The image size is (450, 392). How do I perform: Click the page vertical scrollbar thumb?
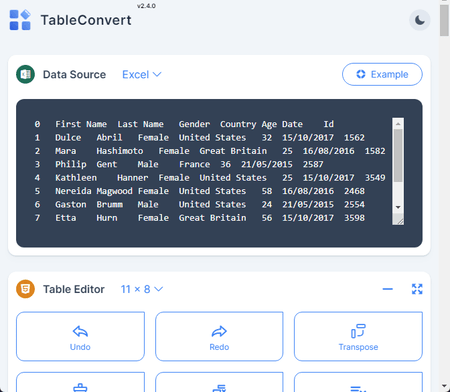[444, 21]
